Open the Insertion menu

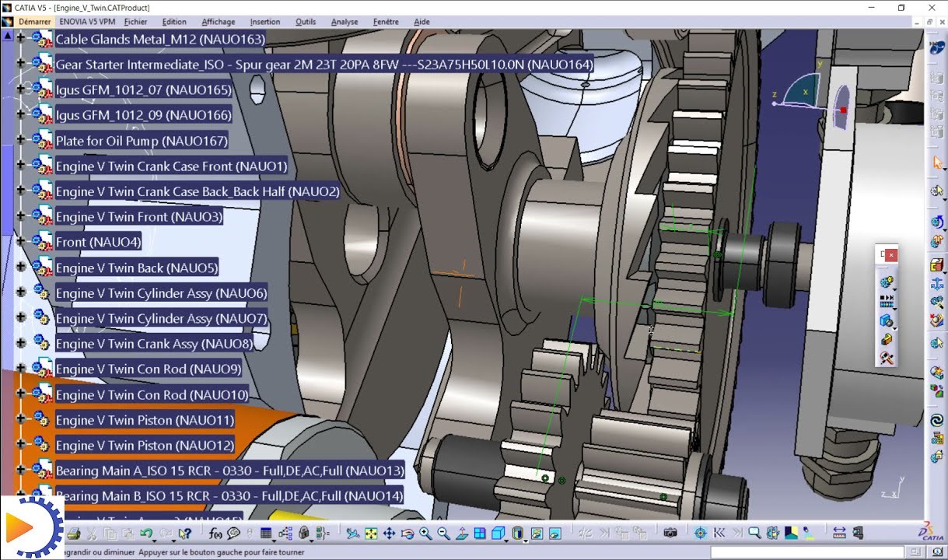(265, 22)
